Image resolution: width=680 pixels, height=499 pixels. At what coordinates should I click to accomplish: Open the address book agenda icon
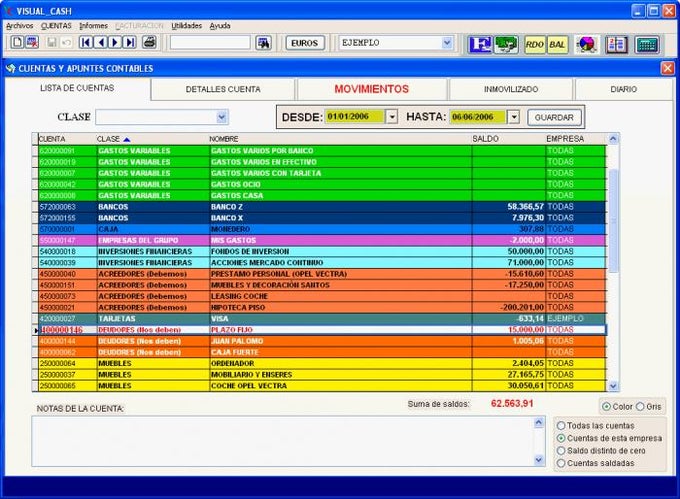pos(616,44)
